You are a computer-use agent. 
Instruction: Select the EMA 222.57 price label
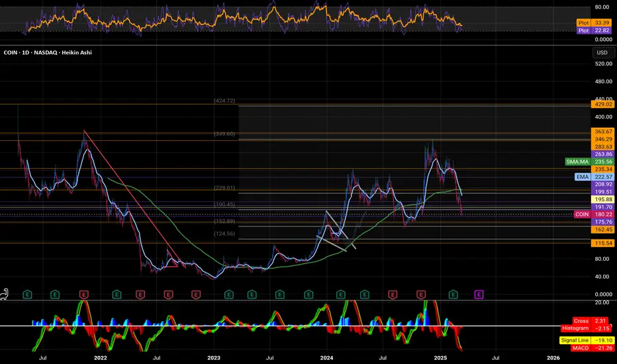tap(594, 177)
